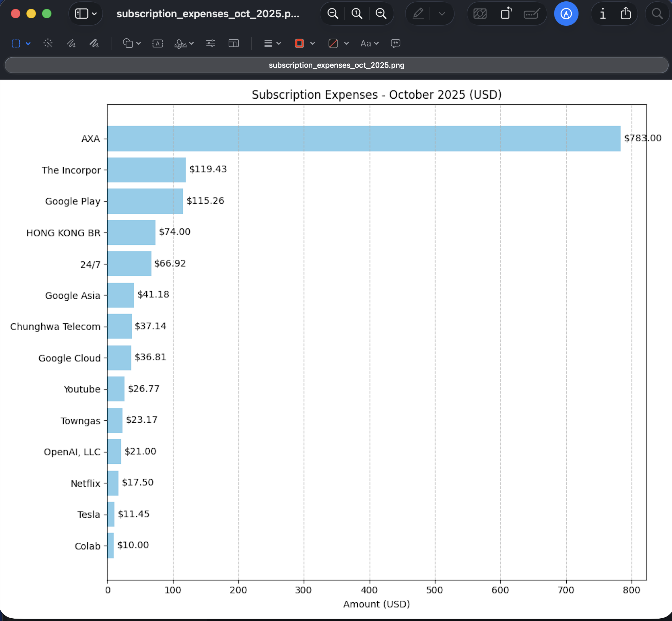Pick the red border color swatch
The height and width of the screenshot is (621, 672).
(299, 43)
